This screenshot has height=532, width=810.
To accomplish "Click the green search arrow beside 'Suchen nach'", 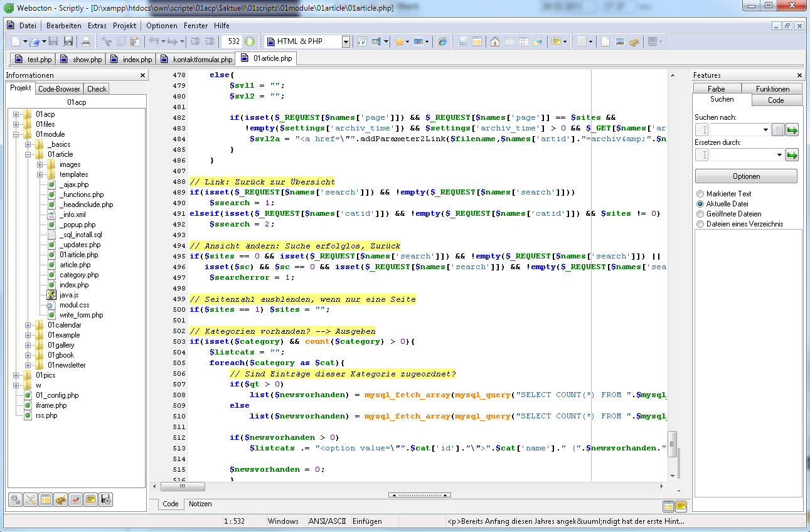I will pyautogui.click(x=792, y=130).
